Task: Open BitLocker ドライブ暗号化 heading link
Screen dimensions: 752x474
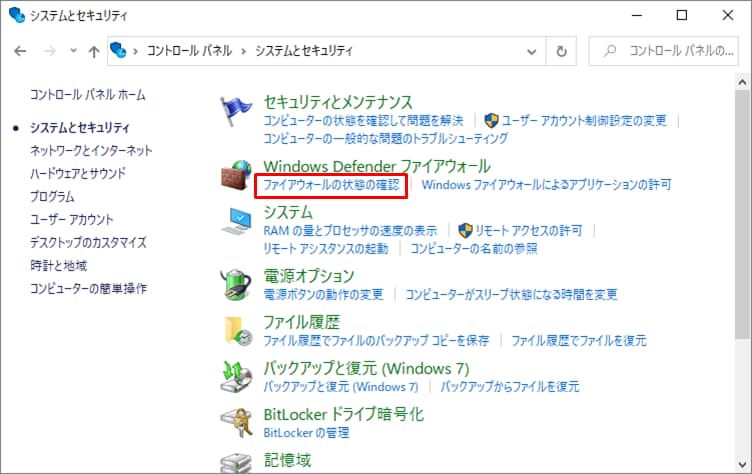Action: pyautogui.click(x=344, y=414)
